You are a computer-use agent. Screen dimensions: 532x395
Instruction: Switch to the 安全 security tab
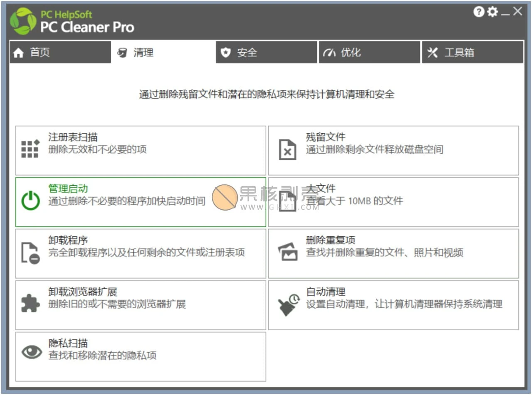coord(266,52)
